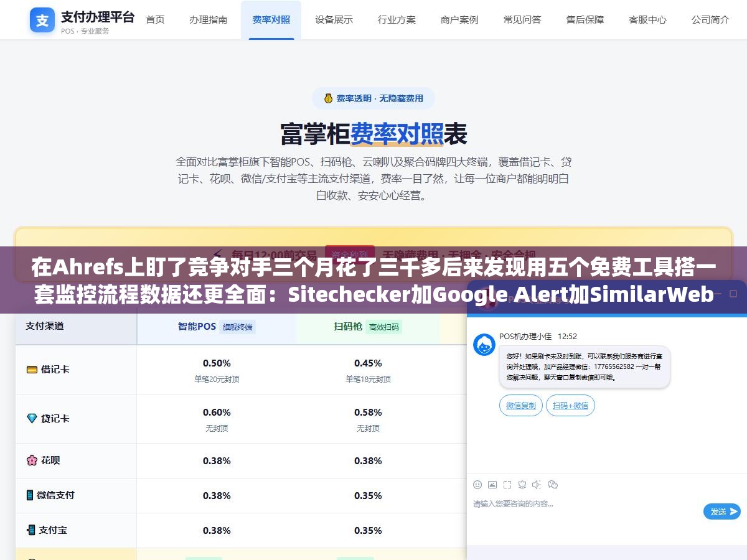This screenshot has height=560, width=747.
Task: Click the 贷记卡 row label
Action: pos(55,419)
